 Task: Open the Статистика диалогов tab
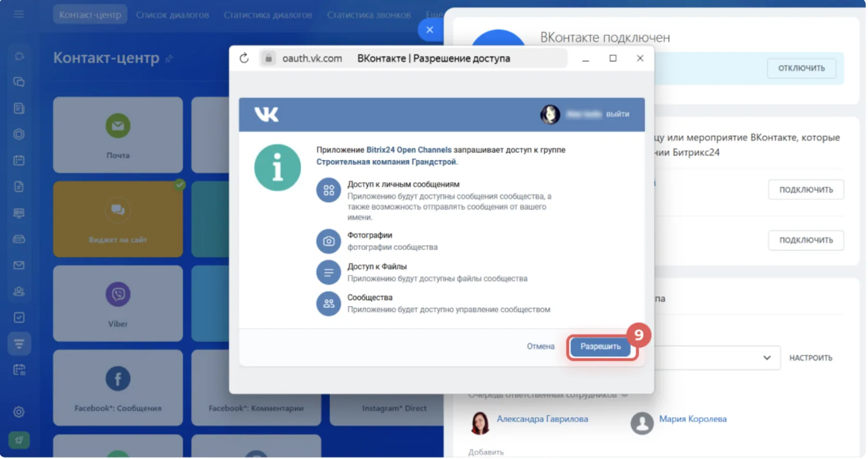point(268,14)
